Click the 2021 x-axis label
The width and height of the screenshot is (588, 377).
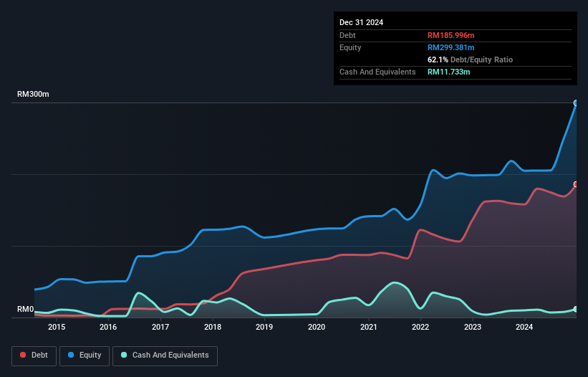click(x=369, y=327)
